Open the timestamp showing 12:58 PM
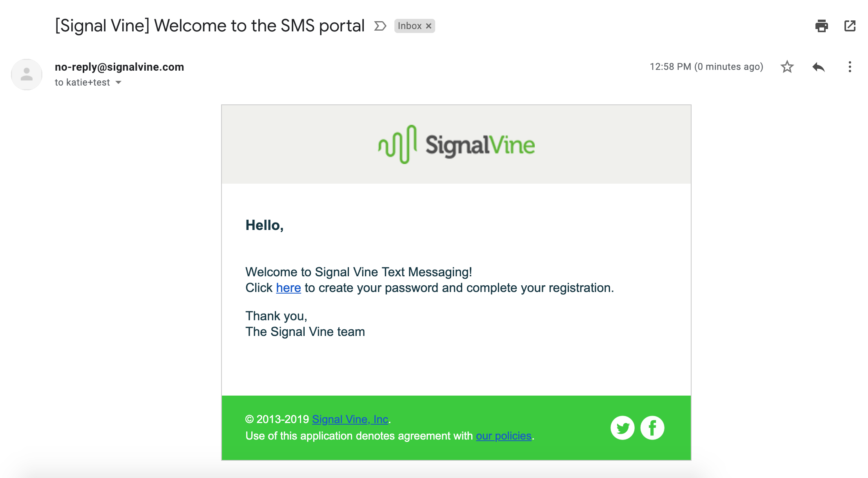The width and height of the screenshot is (868, 478). click(x=706, y=66)
